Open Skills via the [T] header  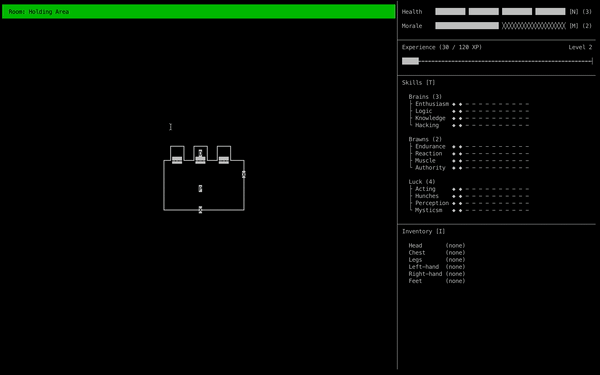pos(418,83)
